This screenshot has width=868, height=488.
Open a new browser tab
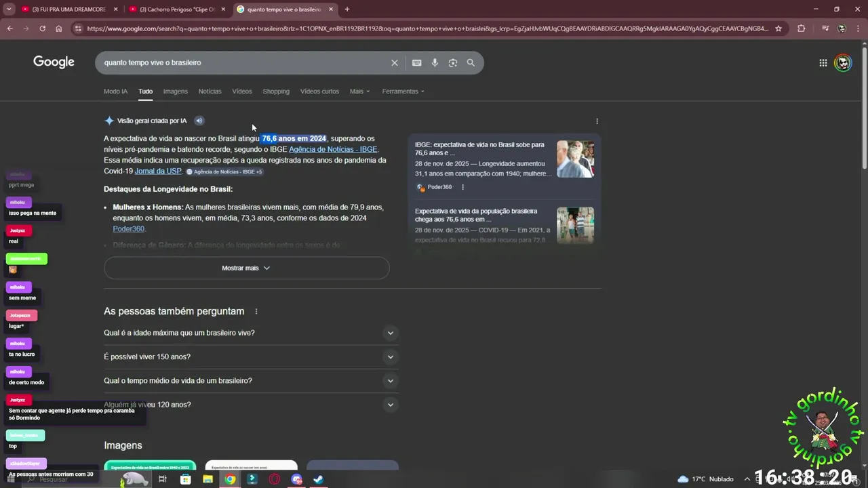click(x=347, y=9)
